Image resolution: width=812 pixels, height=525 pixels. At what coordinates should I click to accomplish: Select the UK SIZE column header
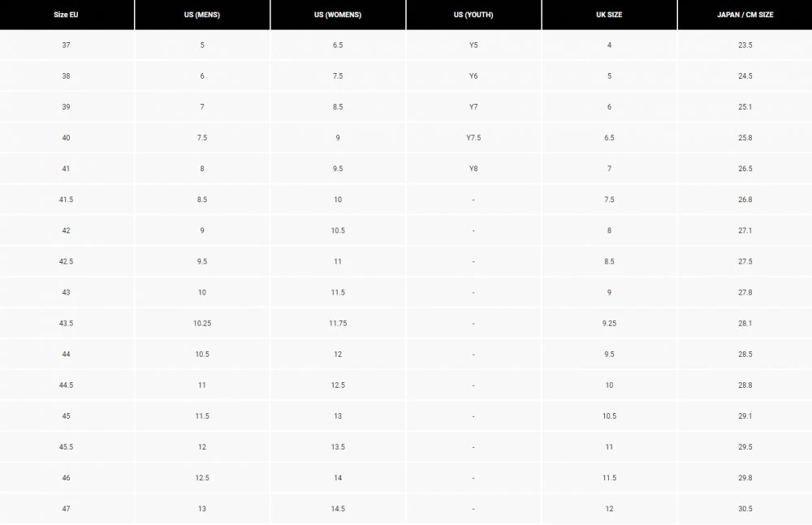tap(609, 15)
